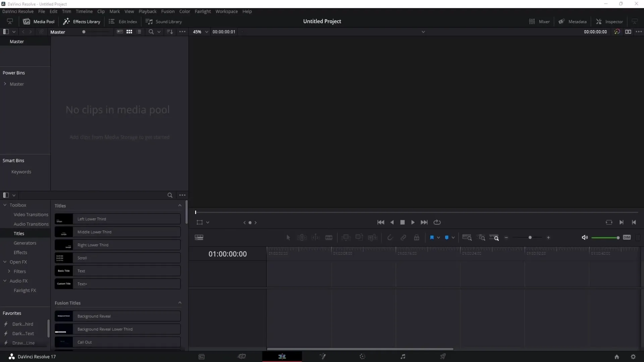Open the Timeline View Options icon
644x362 pixels.
tap(199, 237)
